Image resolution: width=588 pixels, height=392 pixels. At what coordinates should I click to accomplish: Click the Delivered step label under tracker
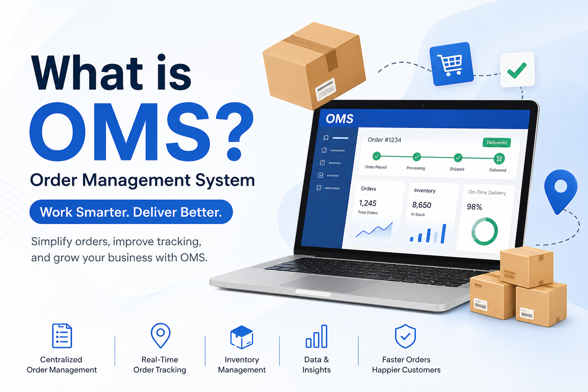click(498, 170)
